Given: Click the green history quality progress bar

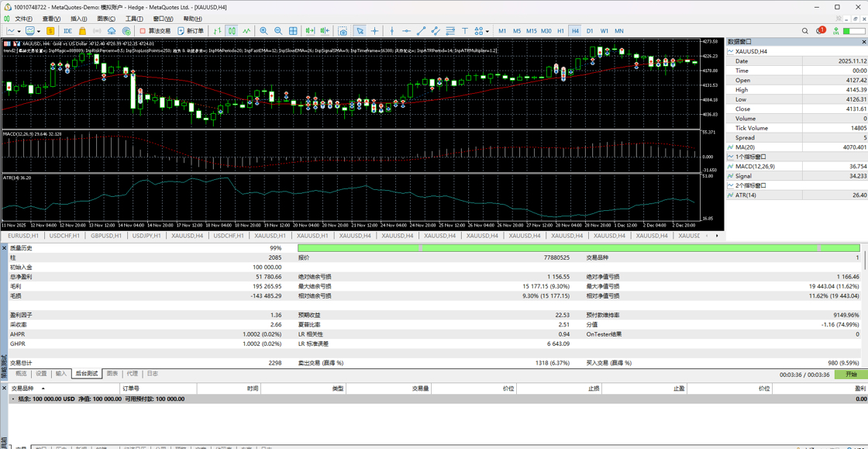Looking at the screenshot, I should tap(578, 248).
